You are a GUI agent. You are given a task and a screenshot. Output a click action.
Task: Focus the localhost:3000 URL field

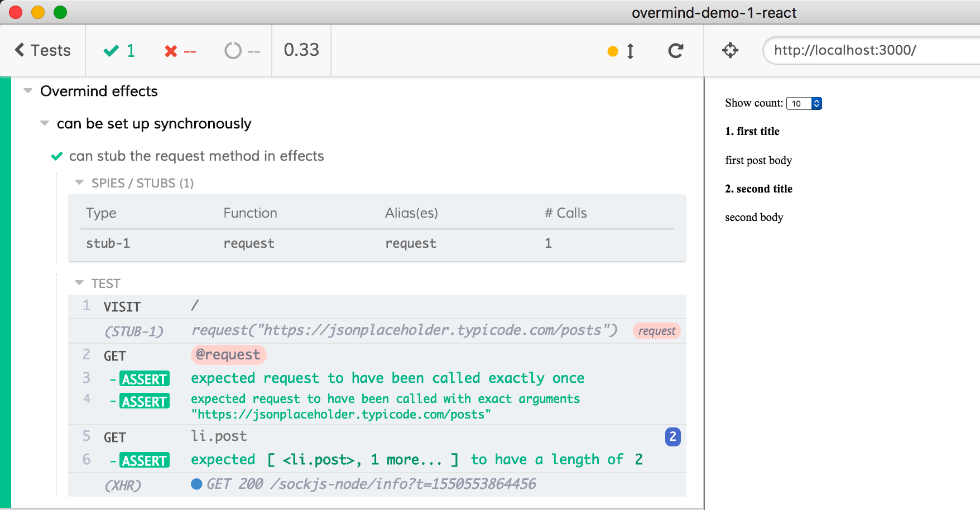point(871,50)
